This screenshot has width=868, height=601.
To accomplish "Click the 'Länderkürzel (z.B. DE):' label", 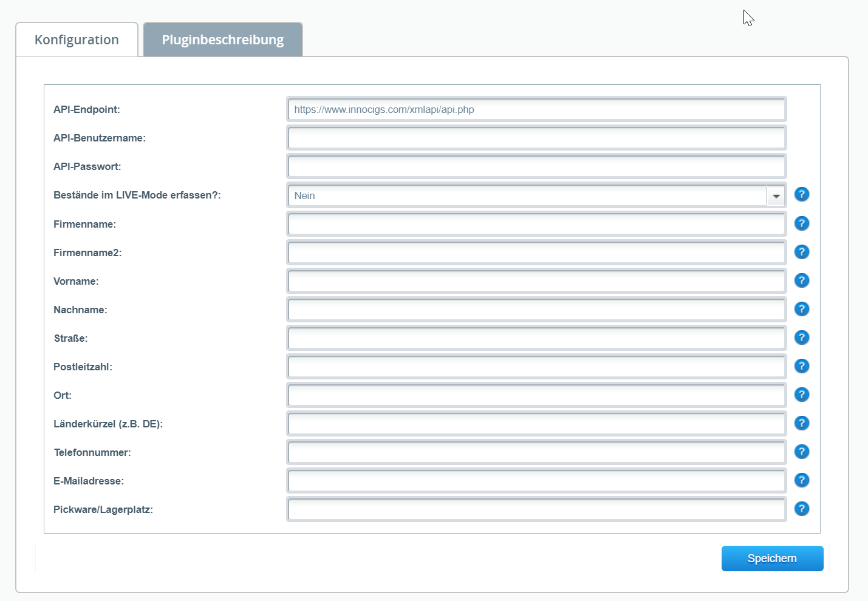I will point(108,424).
